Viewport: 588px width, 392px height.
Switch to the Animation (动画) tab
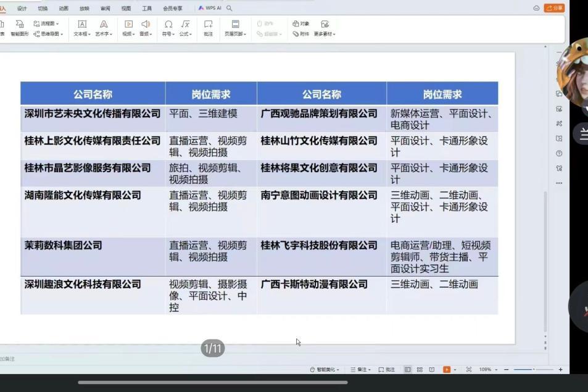pos(64,9)
